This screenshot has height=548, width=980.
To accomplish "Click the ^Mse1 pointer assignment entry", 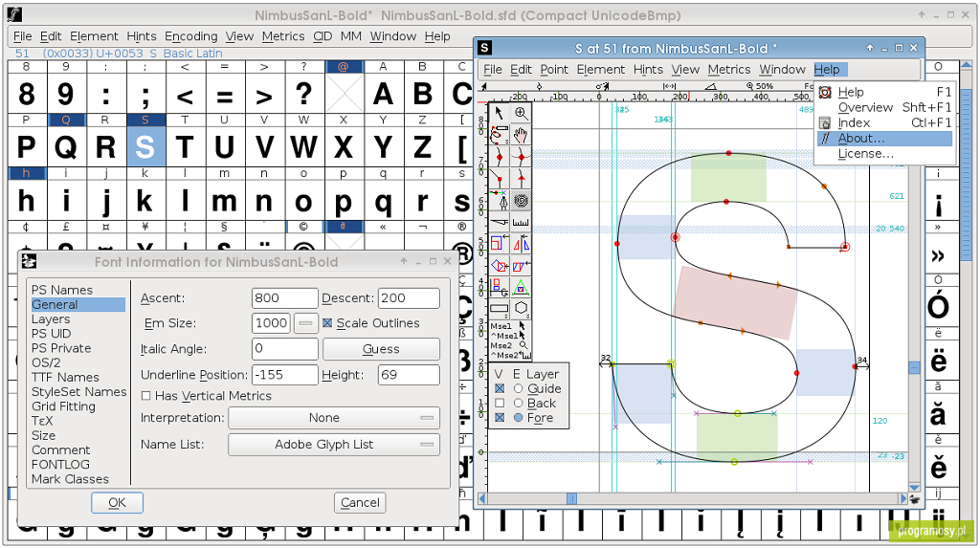I will pyautogui.click(x=509, y=336).
